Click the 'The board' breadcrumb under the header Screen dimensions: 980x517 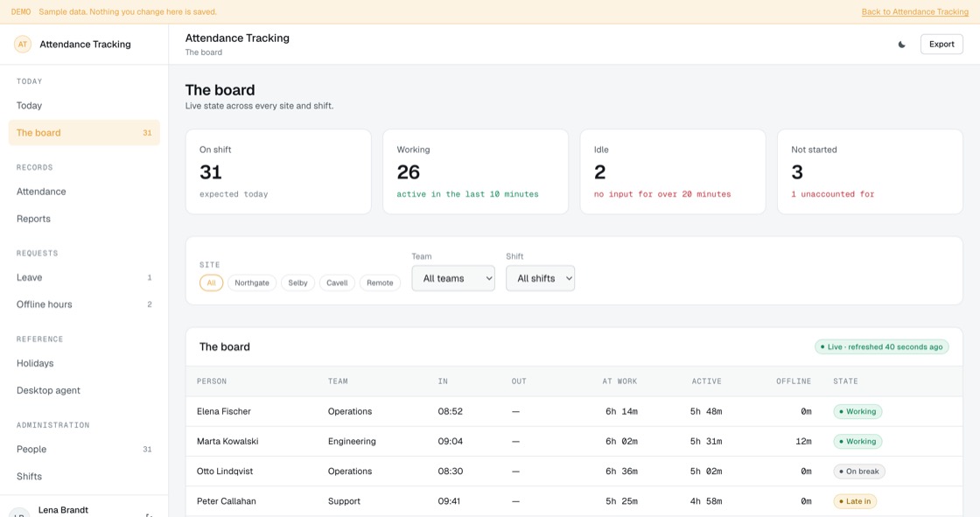click(x=204, y=52)
